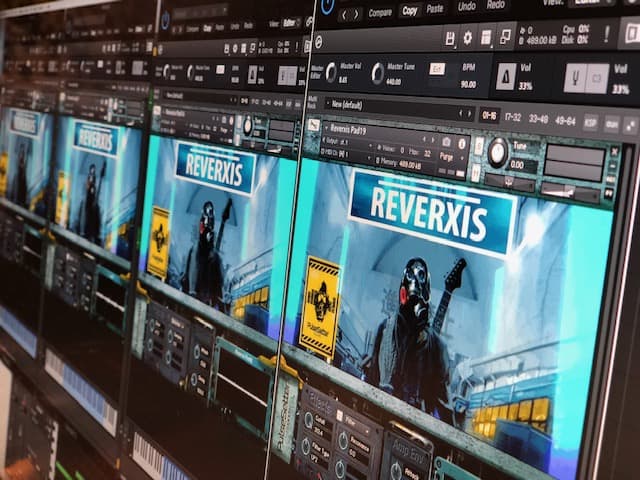Click the instrument pan slider
Viewport: 640px width, 480px height.
[x=509, y=182]
